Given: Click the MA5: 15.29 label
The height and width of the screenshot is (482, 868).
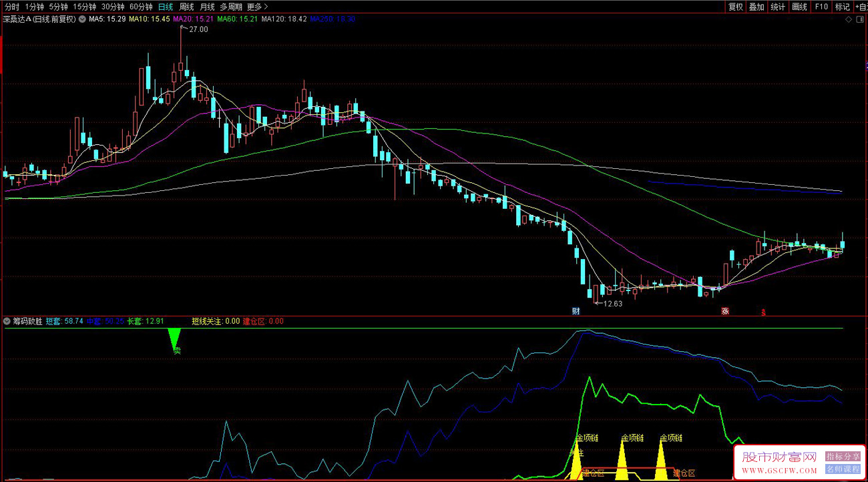Looking at the screenshot, I should coord(107,19).
